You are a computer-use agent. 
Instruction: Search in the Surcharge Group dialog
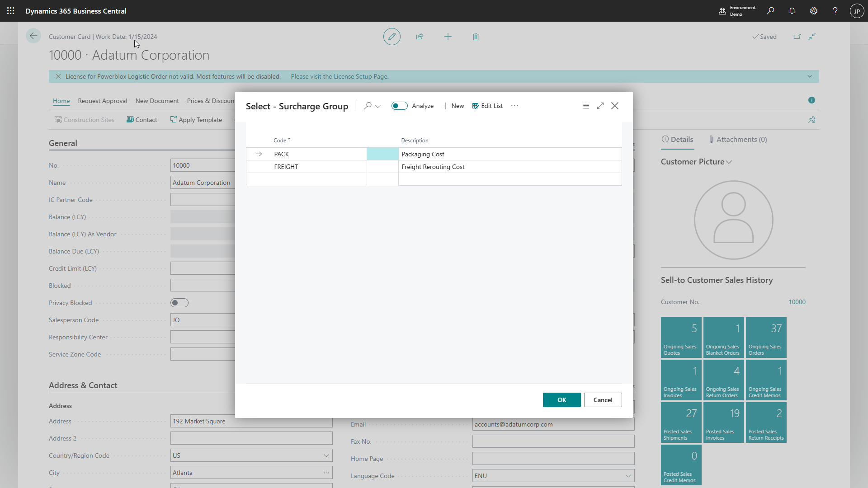coord(368,106)
